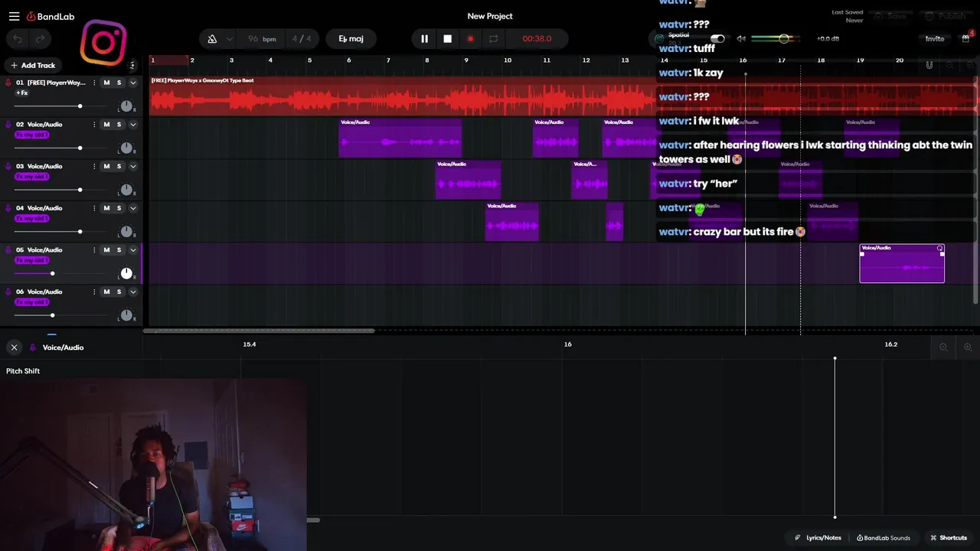Click the Invite button
980x551 pixels.
point(935,39)
